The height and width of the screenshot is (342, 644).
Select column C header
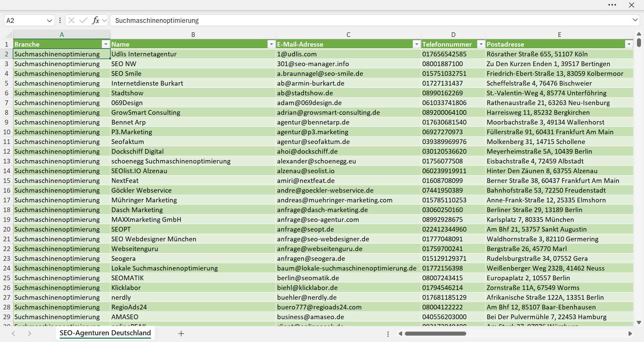[348, 35]
